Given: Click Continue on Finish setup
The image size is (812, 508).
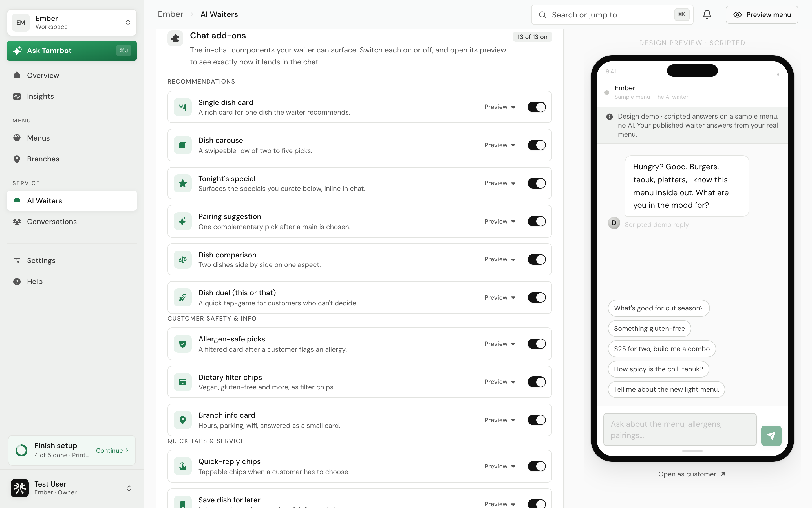Looking at the screenshot, I should coord(112,450).
